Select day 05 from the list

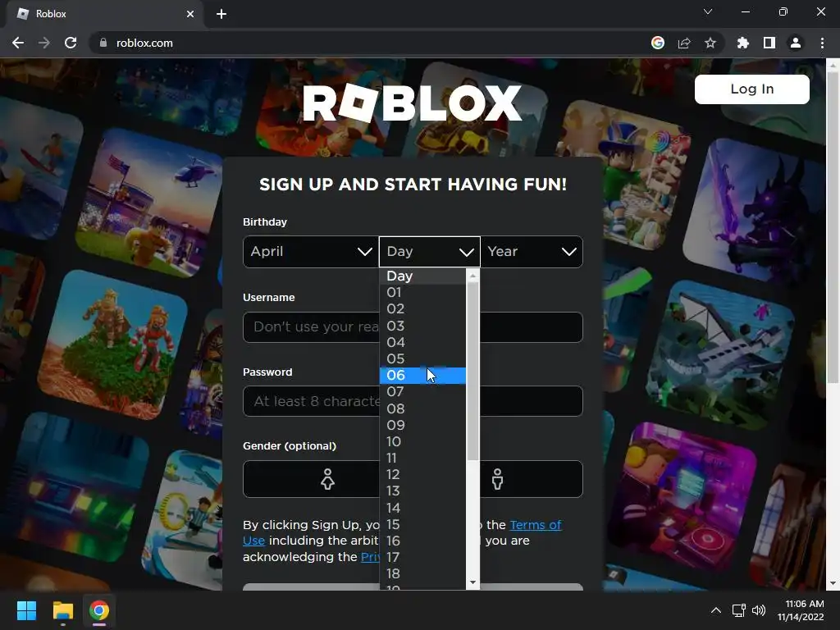click(422, 359)
